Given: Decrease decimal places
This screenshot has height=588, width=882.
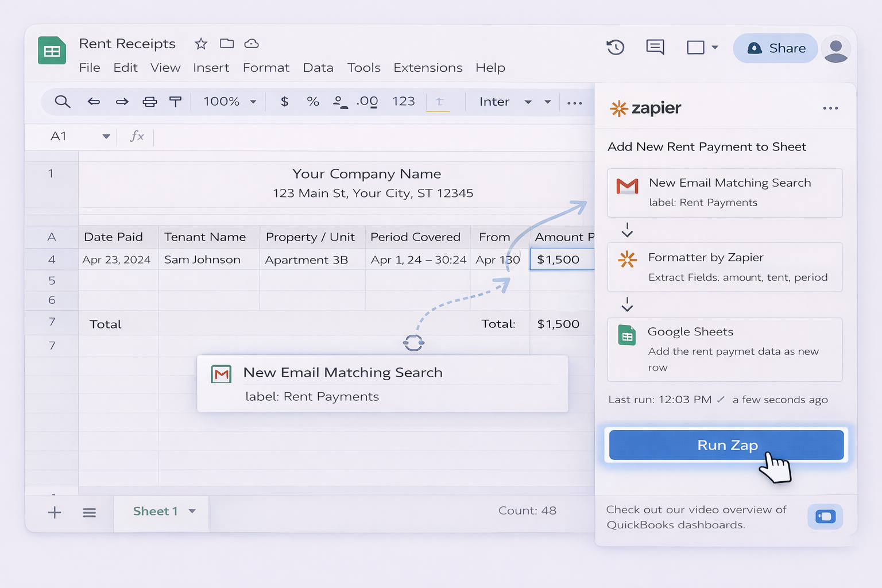Looking at the screenshot, I should [x=341, y=102].
